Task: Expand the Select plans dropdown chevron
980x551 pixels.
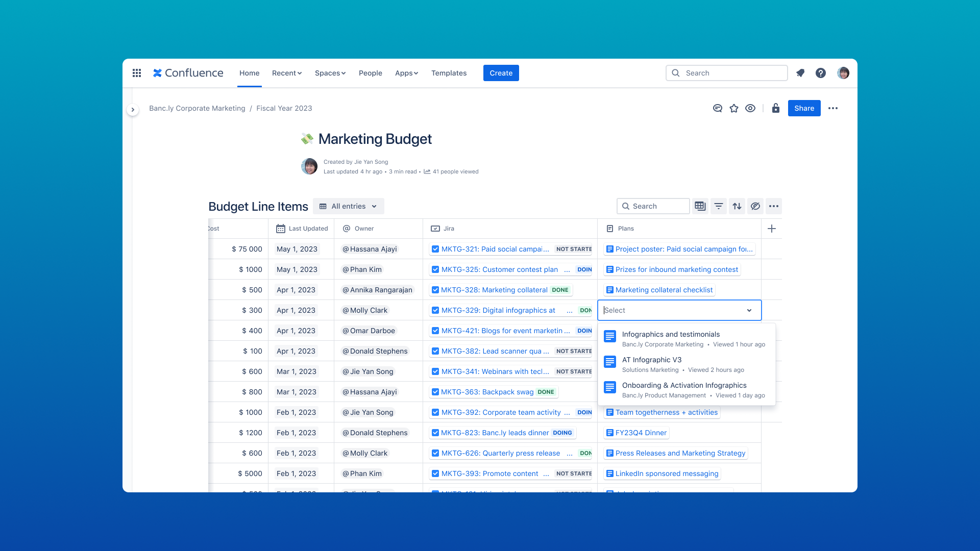Action: pyautogui.click(x=749, y=310)
